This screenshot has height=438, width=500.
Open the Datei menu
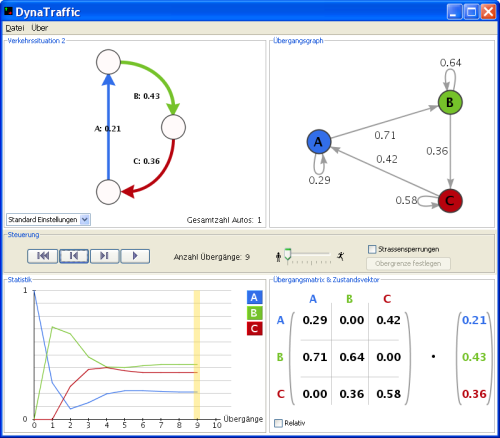click(x=15, y=28)
